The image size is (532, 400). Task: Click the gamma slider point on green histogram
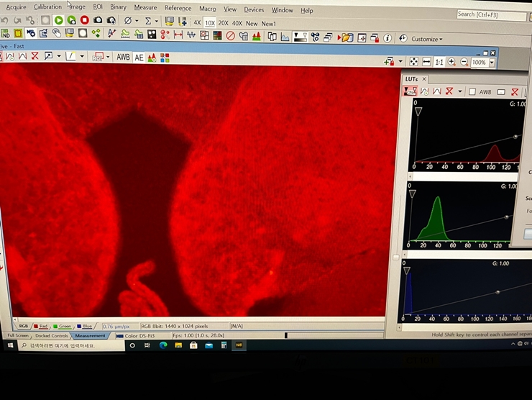[x=507, y=217]
